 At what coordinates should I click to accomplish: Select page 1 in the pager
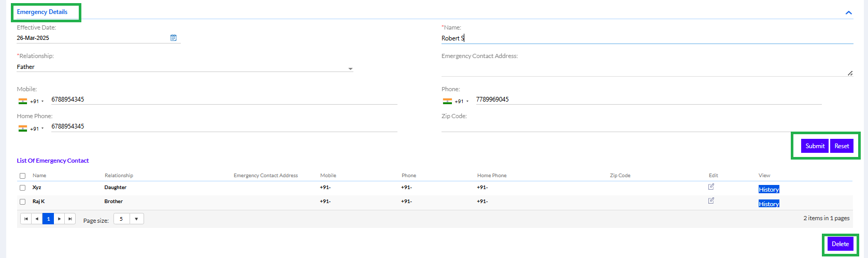pos(48,219)
